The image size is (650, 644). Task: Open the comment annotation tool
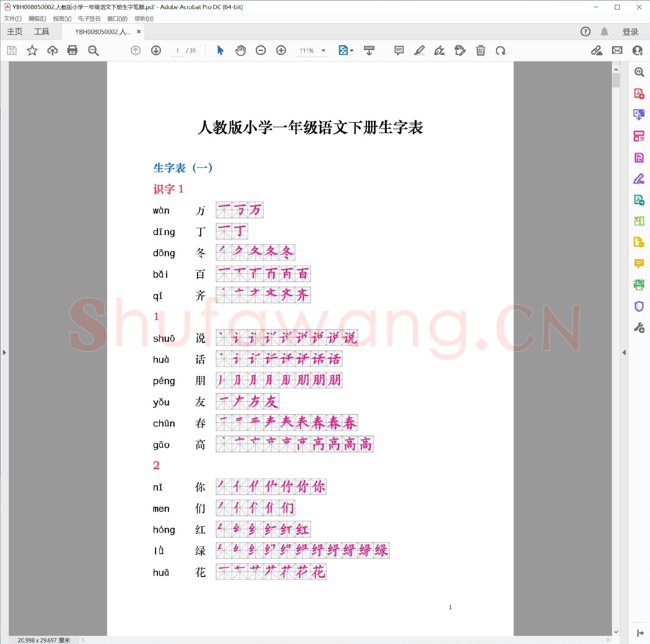399,50
